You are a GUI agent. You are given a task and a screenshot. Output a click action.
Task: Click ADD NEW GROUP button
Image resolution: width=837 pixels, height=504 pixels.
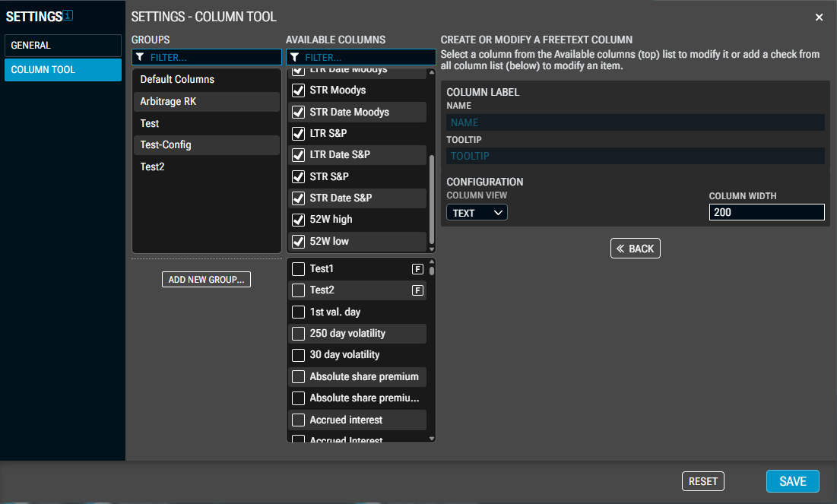(x=206, y=279)
